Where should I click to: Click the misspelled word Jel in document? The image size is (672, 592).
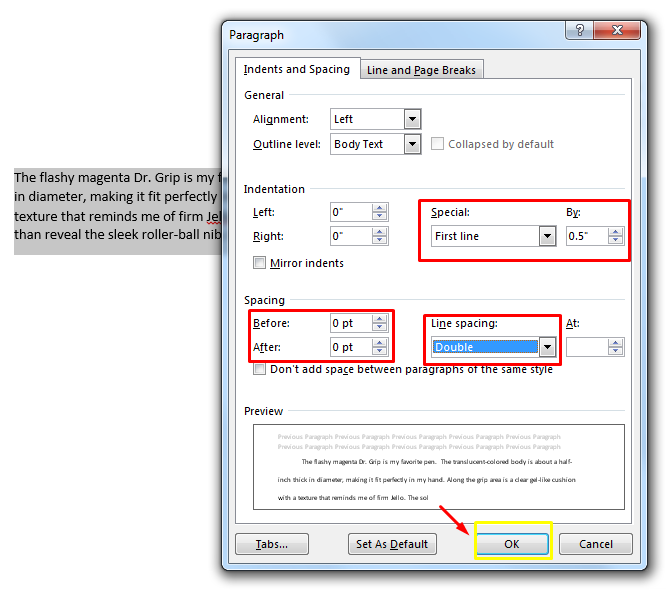pos(214,216)
